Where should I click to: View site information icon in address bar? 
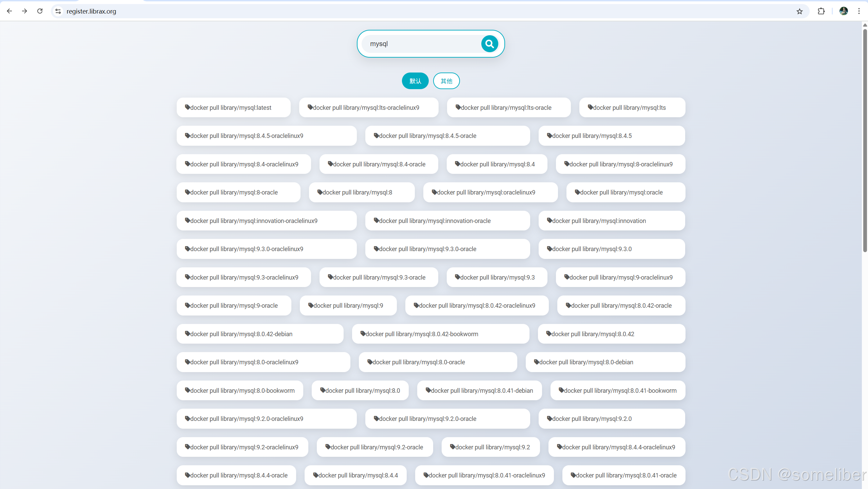[58, 11]
